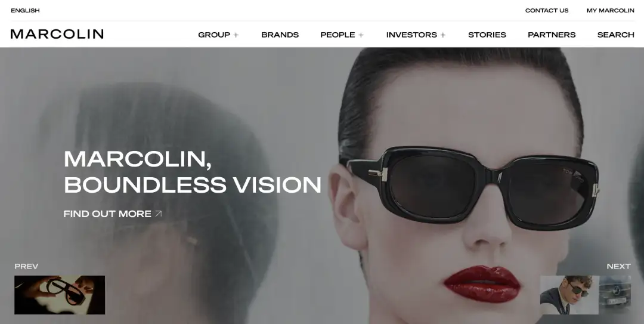Open the next slide thumbnail with man
Screen dimensions: 644x324
tap(586, 295)
